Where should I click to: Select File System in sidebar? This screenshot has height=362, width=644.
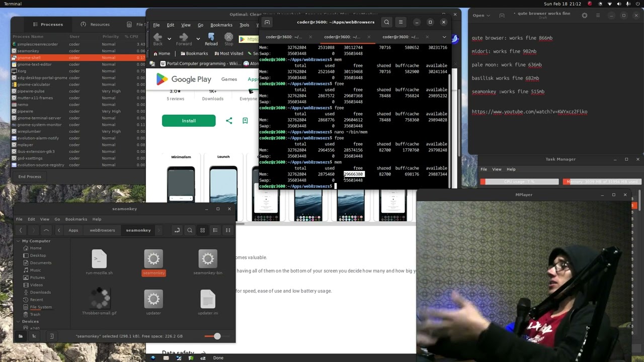pos(41,307)
